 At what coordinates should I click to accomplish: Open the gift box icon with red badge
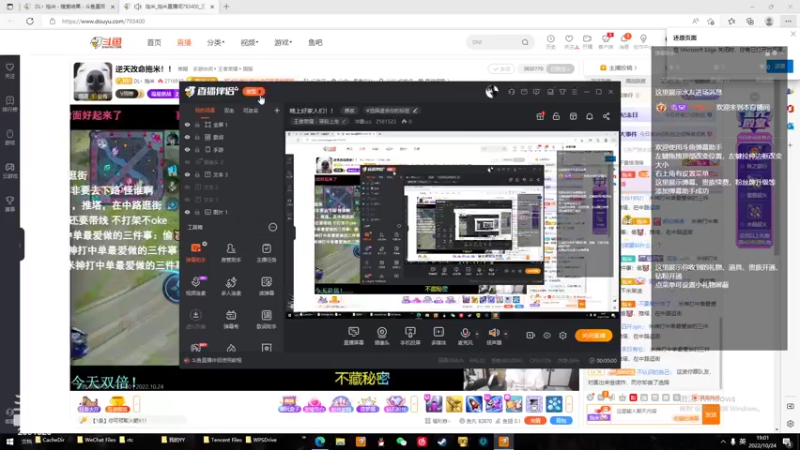click(540, 116)
